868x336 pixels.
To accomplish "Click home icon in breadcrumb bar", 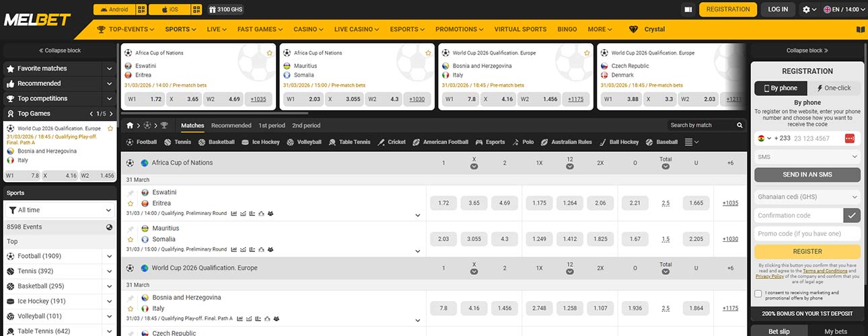I will (131, 125).
